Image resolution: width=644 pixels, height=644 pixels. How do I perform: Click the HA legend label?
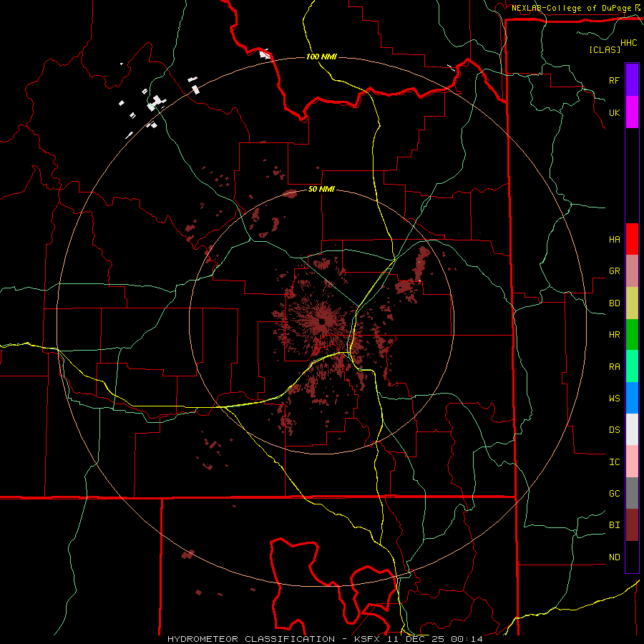coord(614,240)
